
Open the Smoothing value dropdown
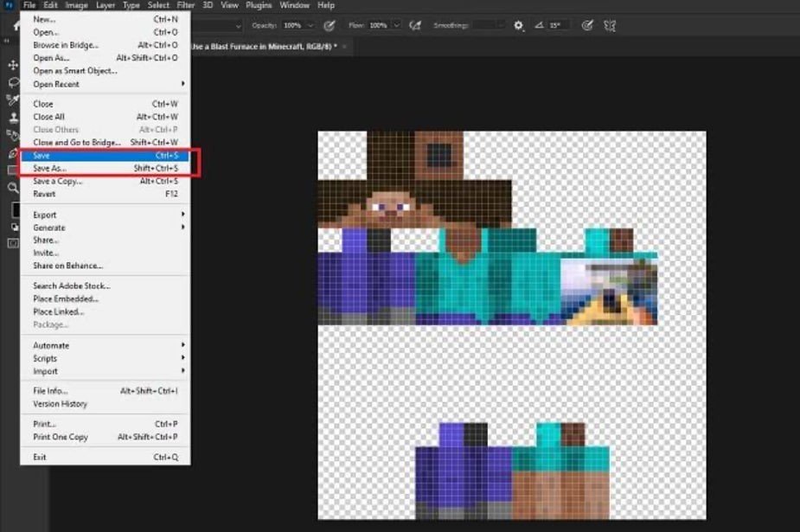tap(501, 25)
